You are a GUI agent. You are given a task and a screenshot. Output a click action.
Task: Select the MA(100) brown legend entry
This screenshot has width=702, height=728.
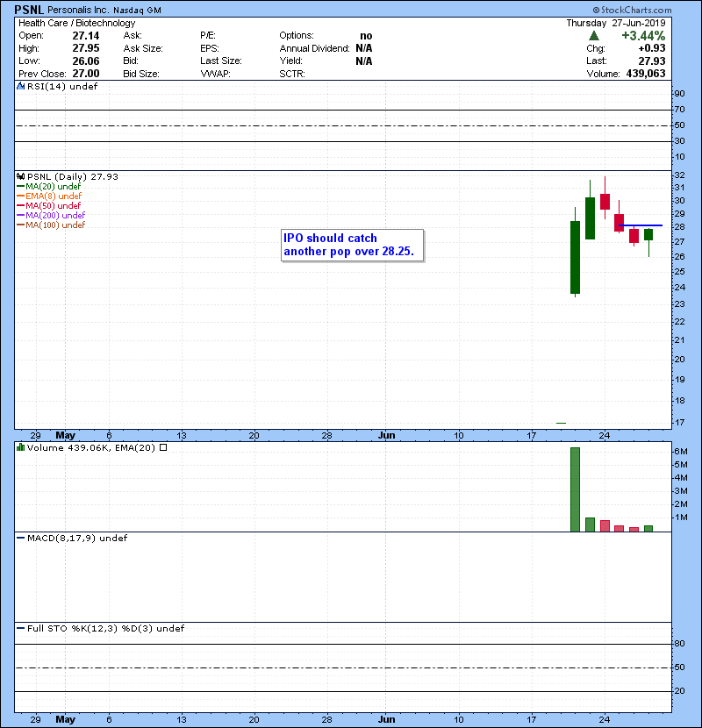coord(51,225)
